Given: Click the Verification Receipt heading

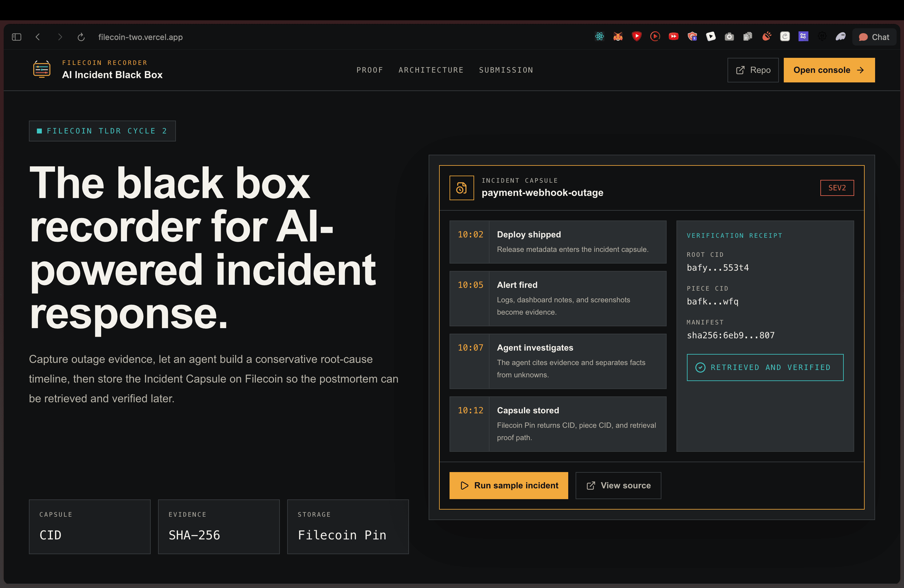Looking at the screenshot, I should coord(735,236).
